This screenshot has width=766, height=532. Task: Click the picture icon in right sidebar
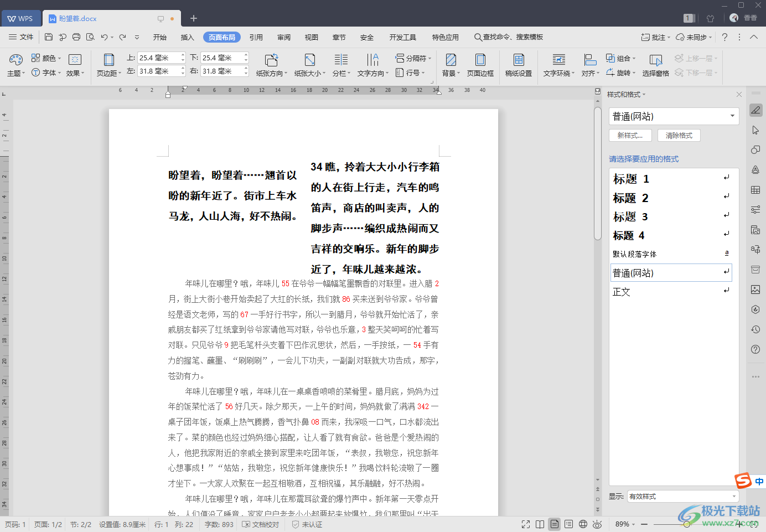coord(755,290)
